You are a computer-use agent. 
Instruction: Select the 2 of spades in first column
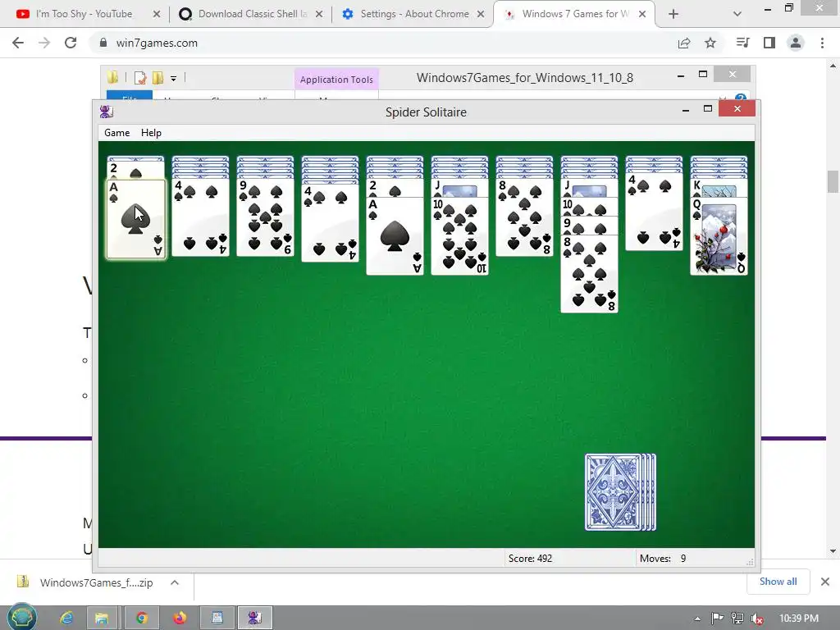coord(135,171)
